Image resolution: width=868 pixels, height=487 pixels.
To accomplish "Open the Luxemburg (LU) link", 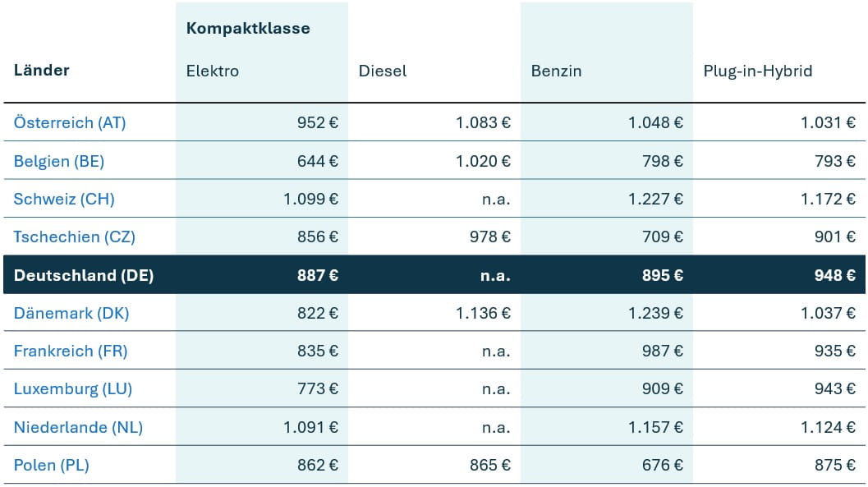I will point(73,388).
